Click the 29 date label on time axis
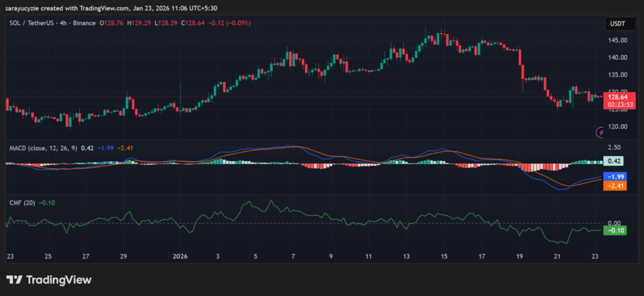Viewport: 644px width, 296px height. [x=124, y=257]
